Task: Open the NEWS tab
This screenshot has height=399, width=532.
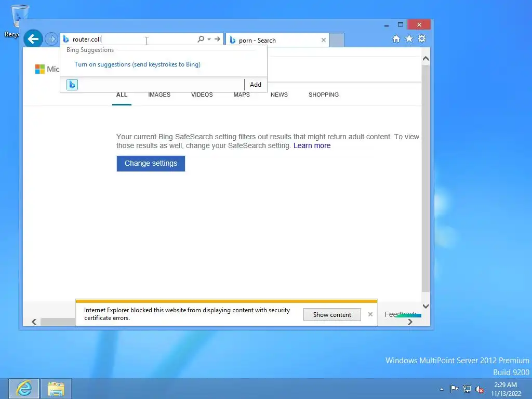Action: tap(279, 95)
